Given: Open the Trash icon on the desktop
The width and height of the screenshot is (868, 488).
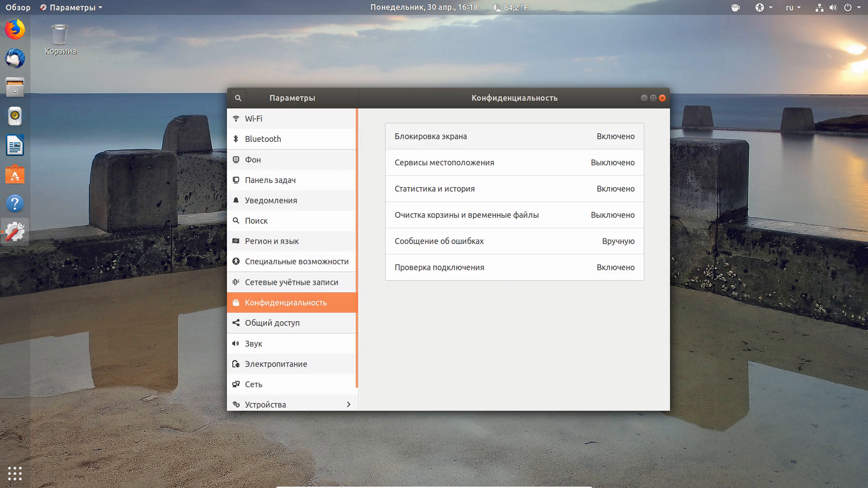Looking at the screenshot, I should (x=60, y=40).
